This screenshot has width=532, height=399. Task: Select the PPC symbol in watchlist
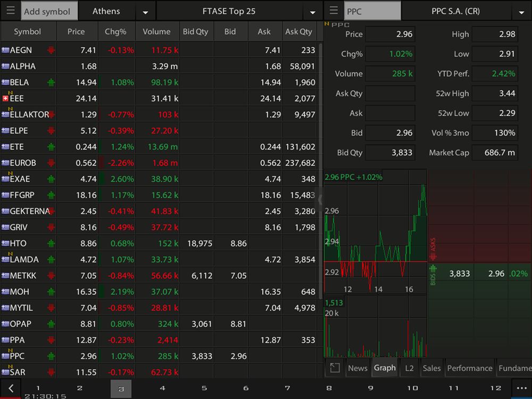click(x=17, y=356)
